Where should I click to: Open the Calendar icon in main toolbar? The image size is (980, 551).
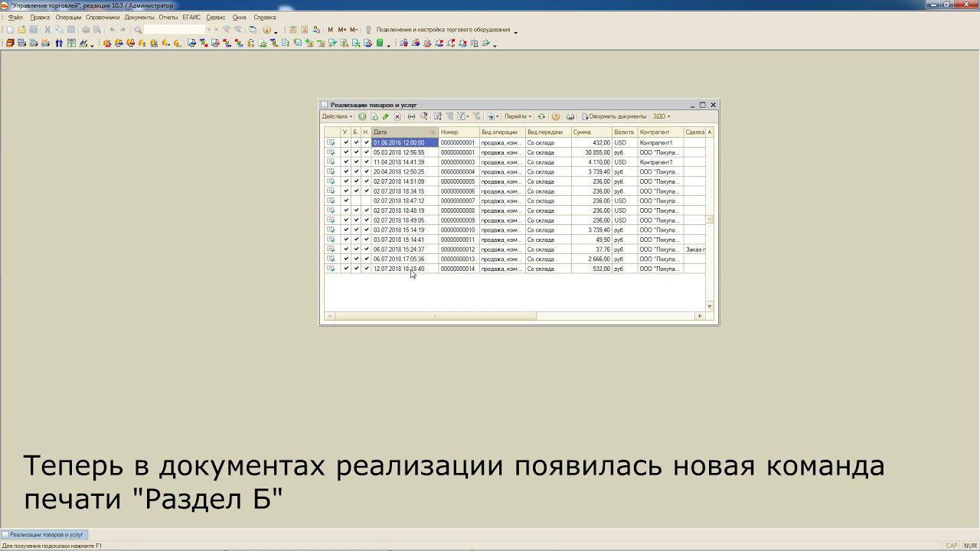click(304, 30)
